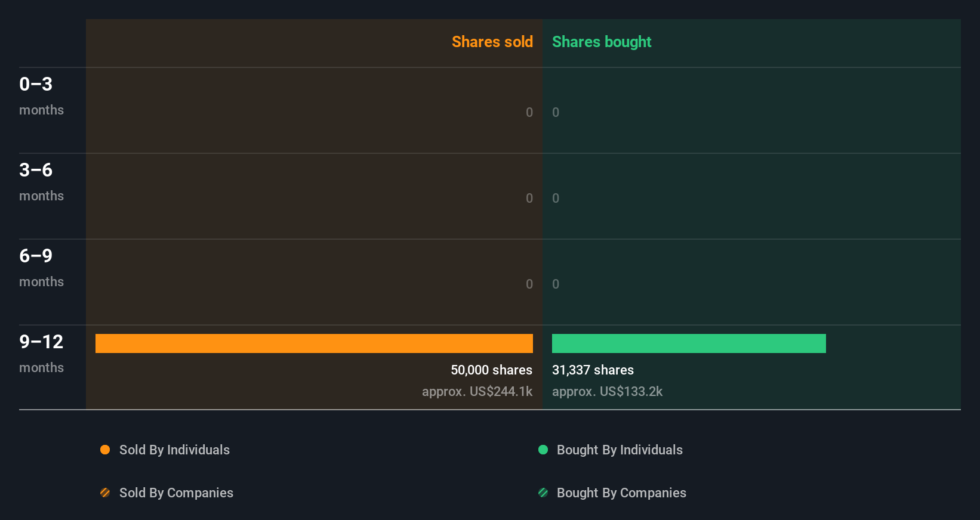The height and width of the screenshot is (520, 980).
Task: Select the Sold By Companies legend label
Action: tap(176, 493)
